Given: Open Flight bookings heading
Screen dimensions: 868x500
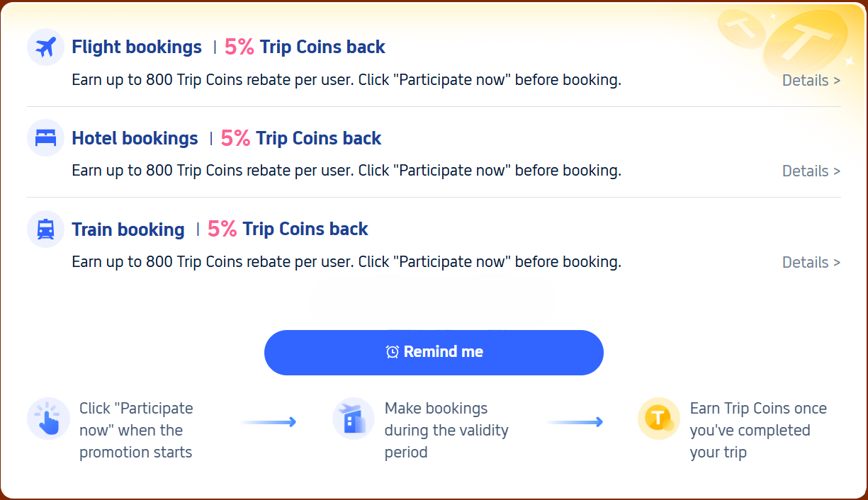Looking at the screenshot, I should click(x=137, y=47).
